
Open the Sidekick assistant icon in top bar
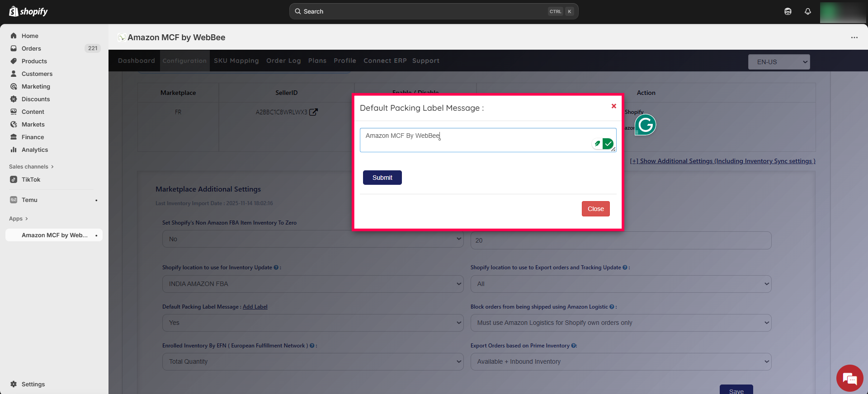tap(788, 11)
